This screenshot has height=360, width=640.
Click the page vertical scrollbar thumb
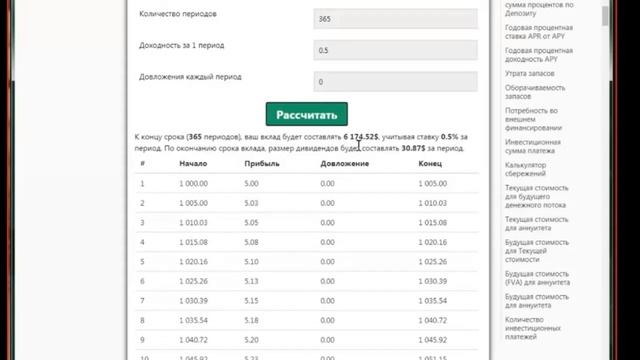click(604, 16)
